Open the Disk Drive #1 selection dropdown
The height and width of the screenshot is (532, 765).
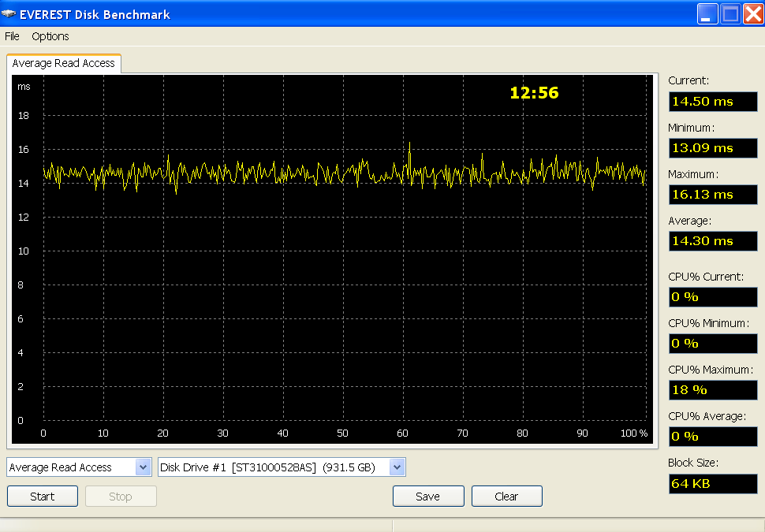tap(397, 467)
